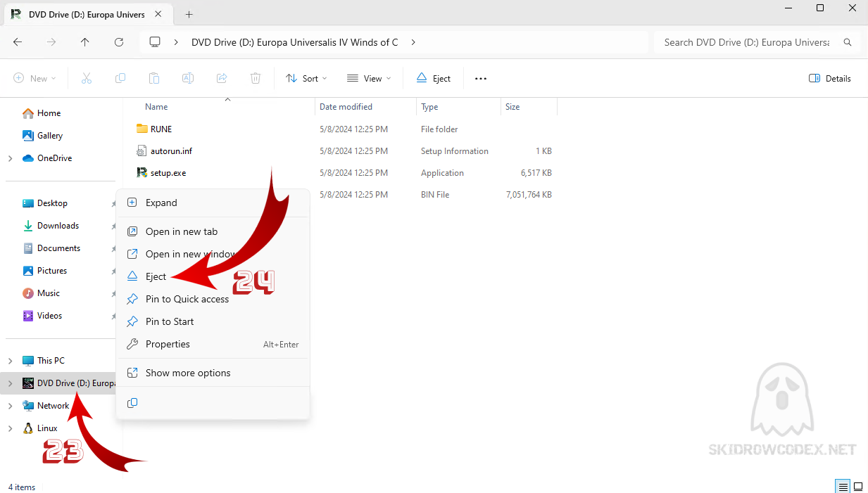Sort by the Size column header

(512, 107)
